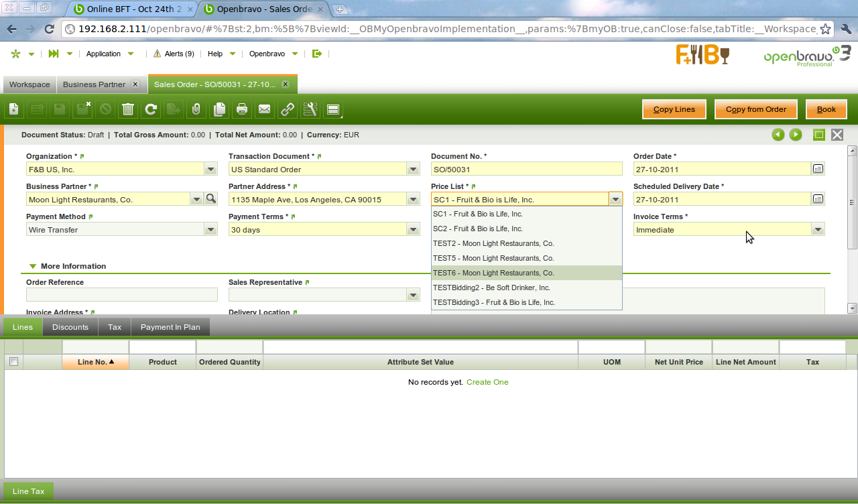Screen dimensions: 858x504
Task: Tick the select-all checkbox in the Lines grid header
Action: pyautogui.click(x=13, y=362)
